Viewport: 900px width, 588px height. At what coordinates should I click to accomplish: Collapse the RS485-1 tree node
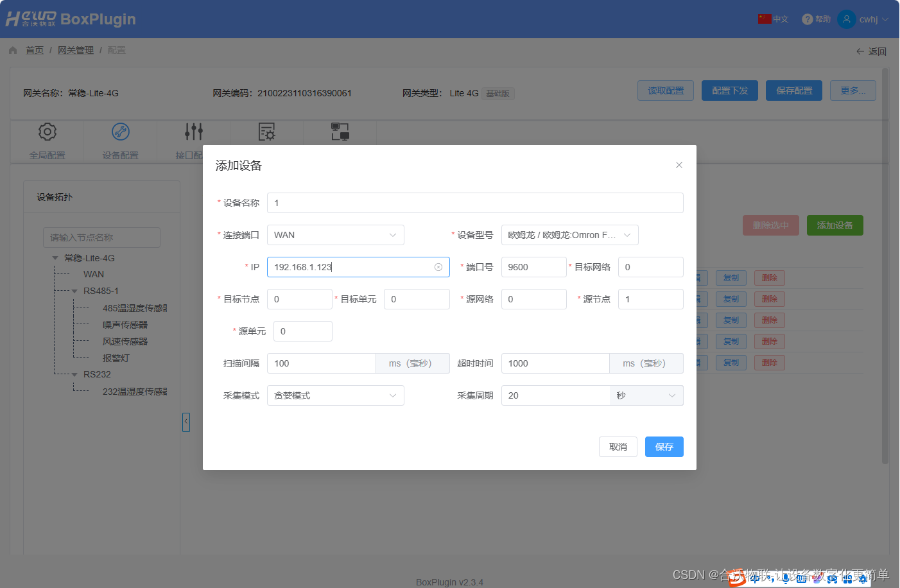click(74, 291)
